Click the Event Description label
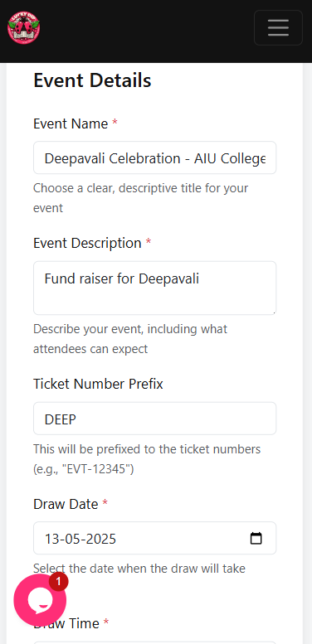The width and height of the screenshot is (312, 644). click(x=88, y=243)
